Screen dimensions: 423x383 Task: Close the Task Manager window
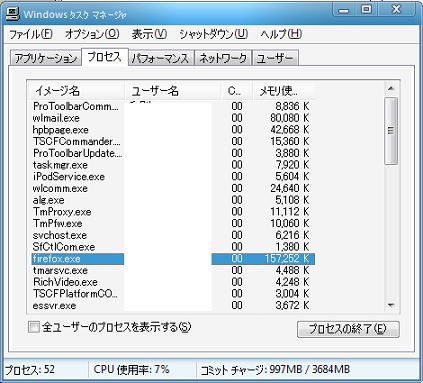pos(396,10)
